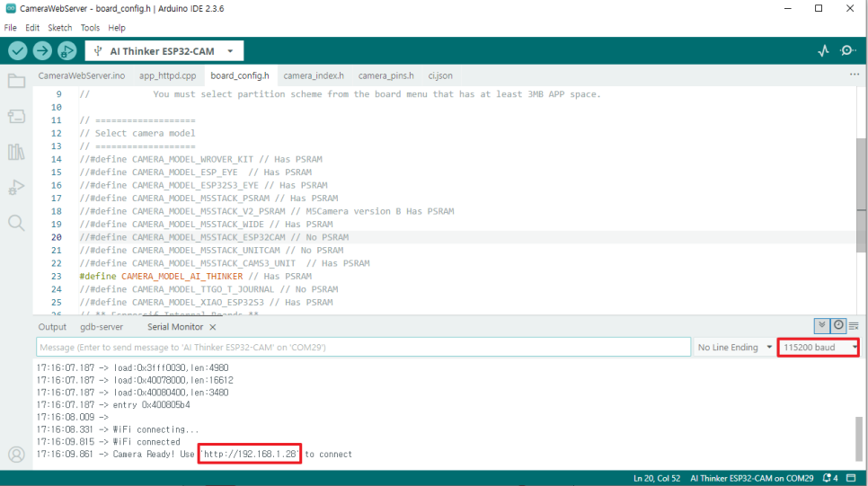
Task: Clear the Serial Monitor output
Action: [854, 326]
